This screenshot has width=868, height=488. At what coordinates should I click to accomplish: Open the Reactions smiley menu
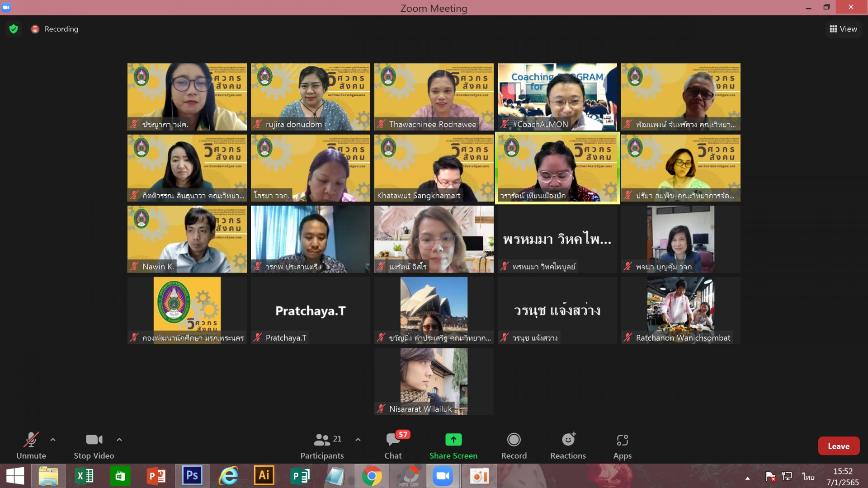tap(568, 440)
